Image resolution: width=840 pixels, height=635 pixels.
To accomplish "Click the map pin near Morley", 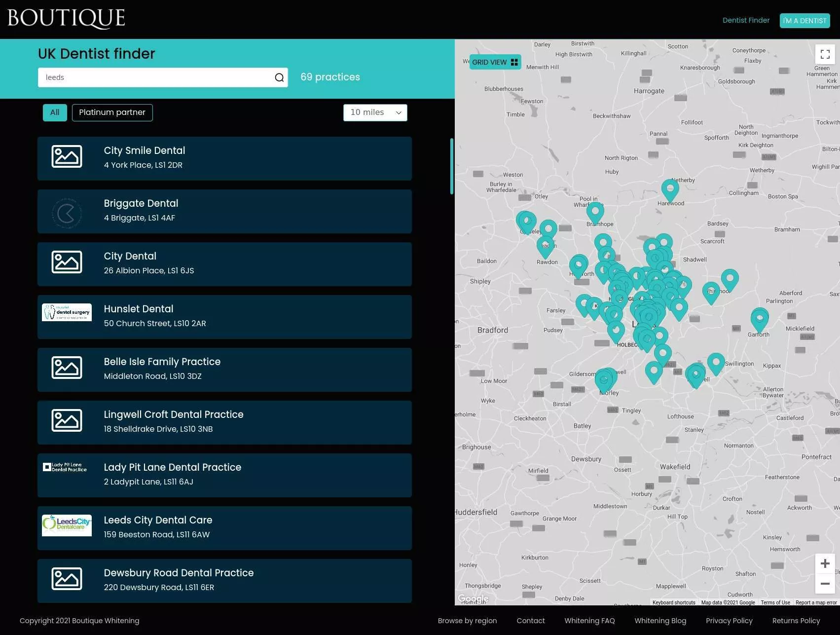I will point(604,381).
